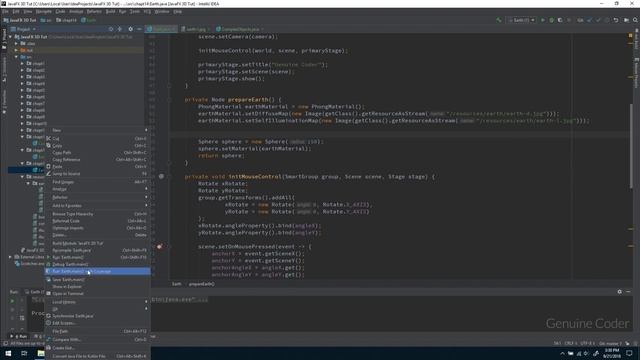Click the breakpoint marker in editor gutter
640x360 pixels.
(x=159, y=246)
